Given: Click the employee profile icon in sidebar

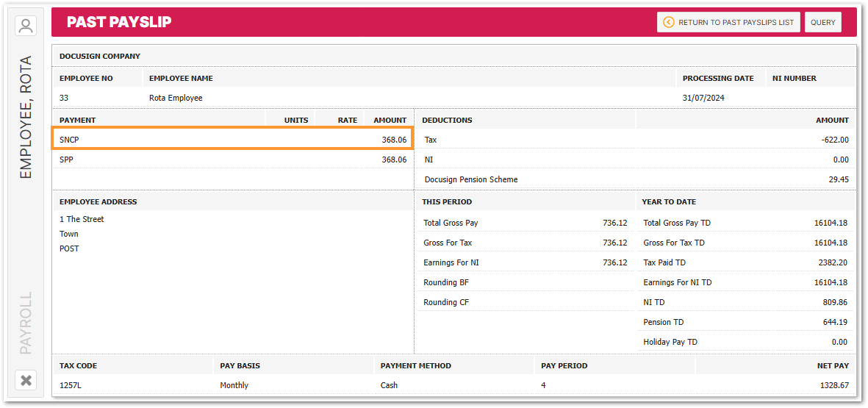Looking at the screenshot, I should coord(26,26).
